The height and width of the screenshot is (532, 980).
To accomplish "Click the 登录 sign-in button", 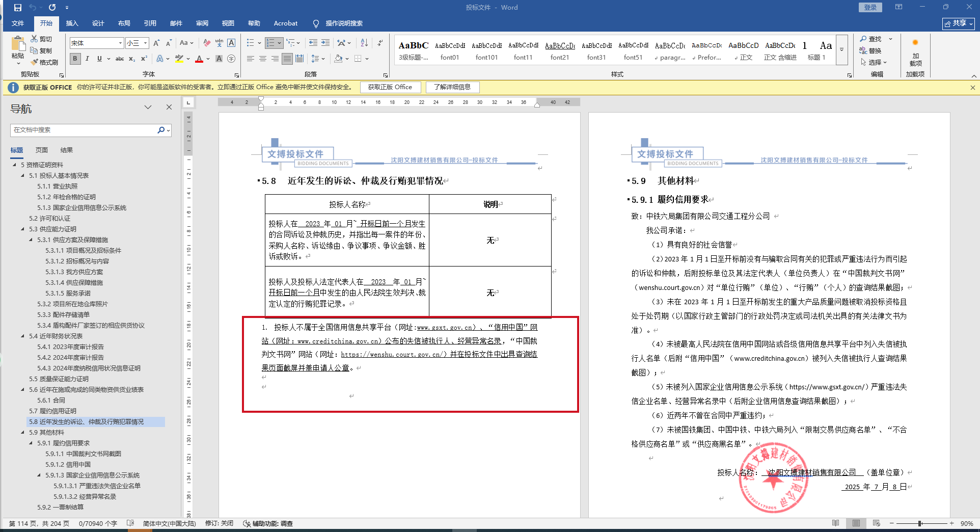I will tap(870, 8).
